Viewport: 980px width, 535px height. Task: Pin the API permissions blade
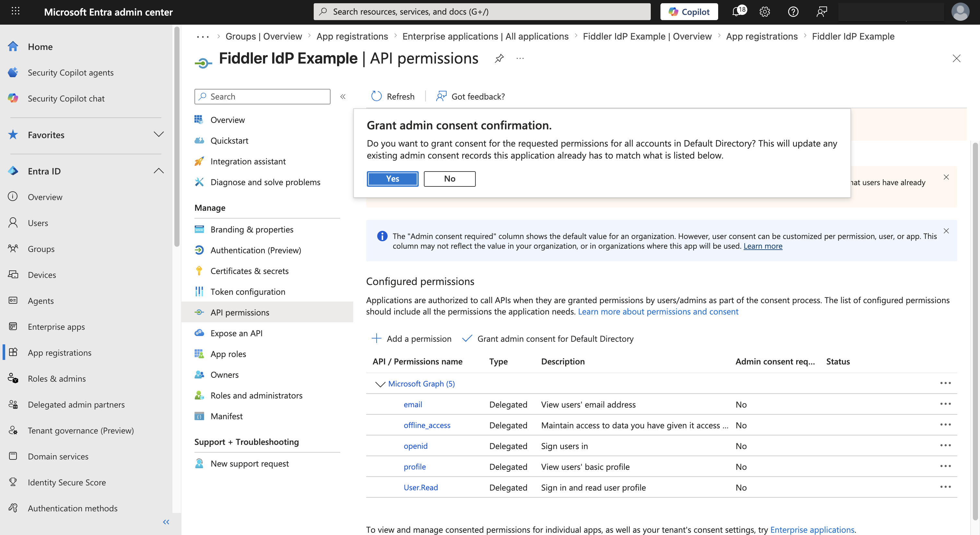coord(499,58)
